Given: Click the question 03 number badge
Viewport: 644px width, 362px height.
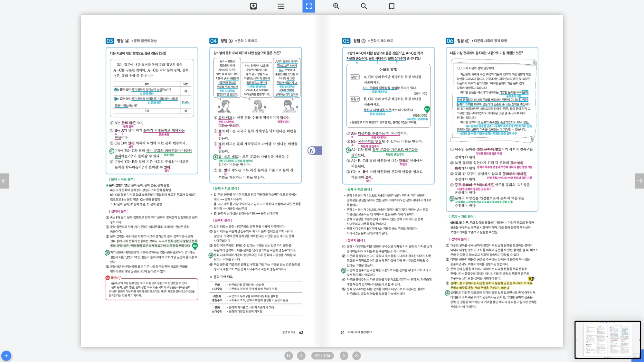Looking at the screenshot, I should (x=110, y=41).
